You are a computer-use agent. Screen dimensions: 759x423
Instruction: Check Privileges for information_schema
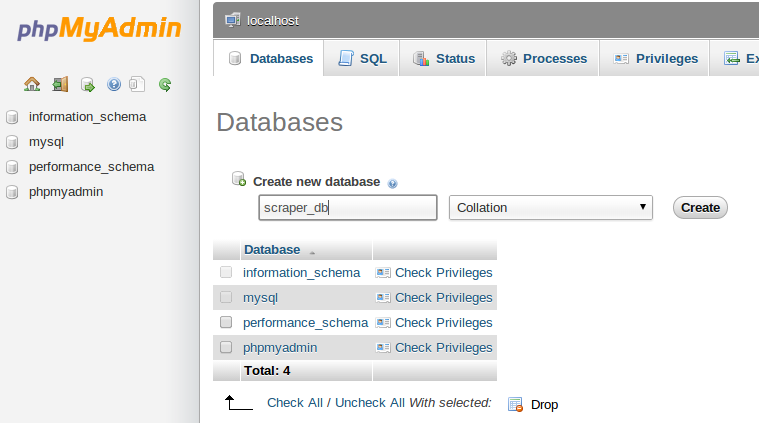point(443,273)
